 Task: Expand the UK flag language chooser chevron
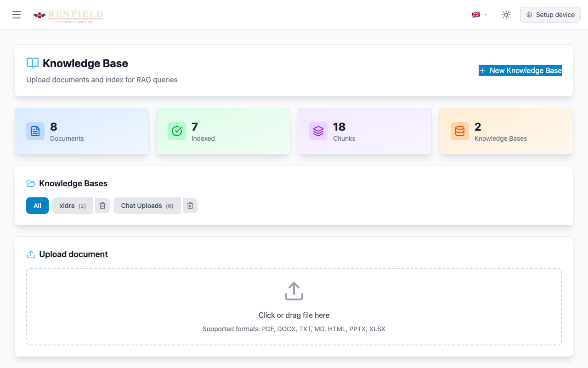(486, 15)
